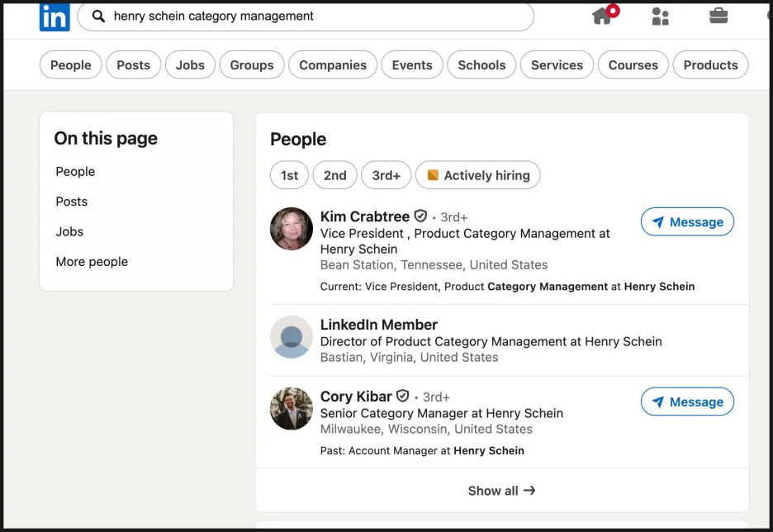Screen dimensions: 773x532
Task: Select the Schools search filter
Action: coord(481,64)
